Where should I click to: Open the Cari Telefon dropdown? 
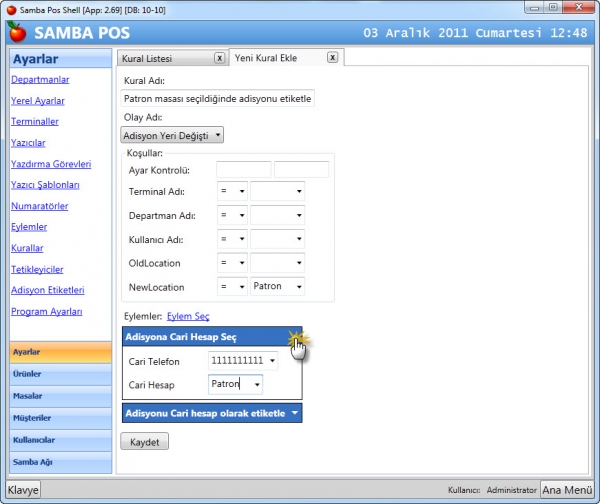click(x=243, y=360)
